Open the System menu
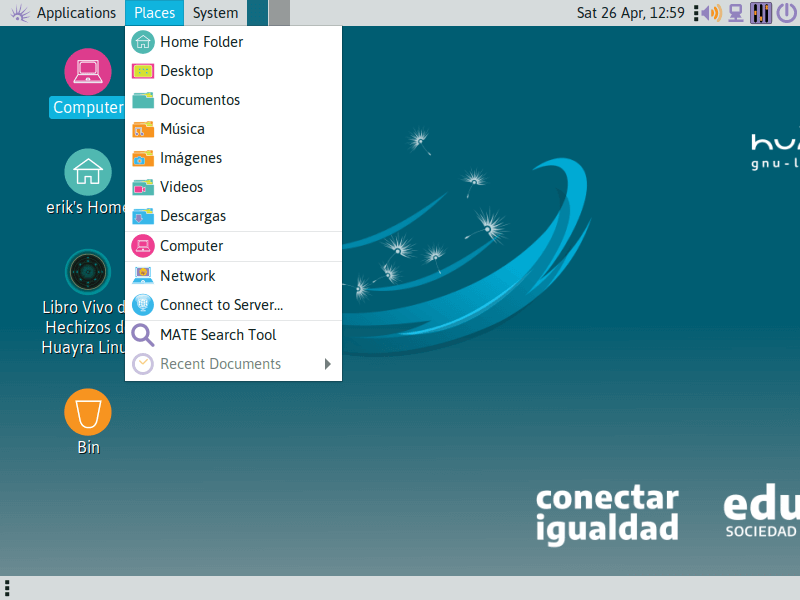Image resolution: width=800 pixels, height=600 pixels. point(215,13)
